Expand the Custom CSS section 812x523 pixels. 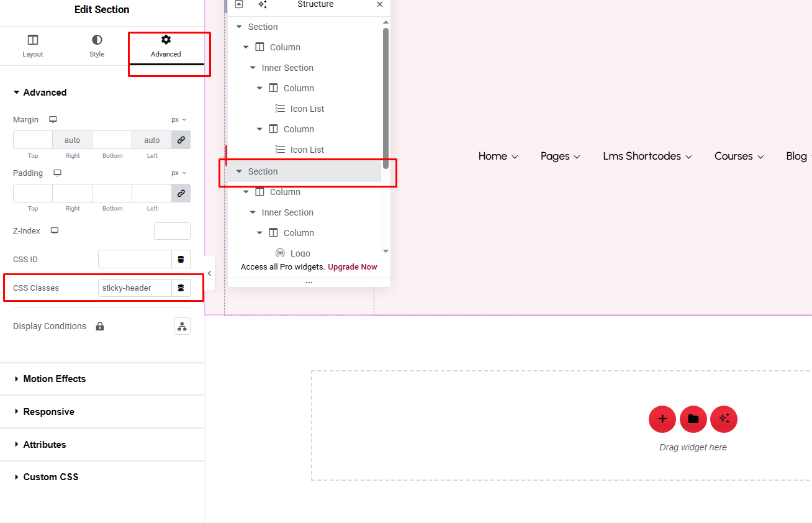coord(102,477)
